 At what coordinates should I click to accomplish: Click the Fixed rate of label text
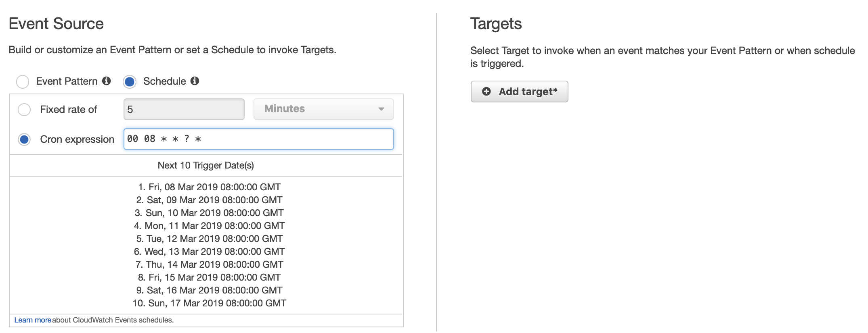click(x=69, y=109)
